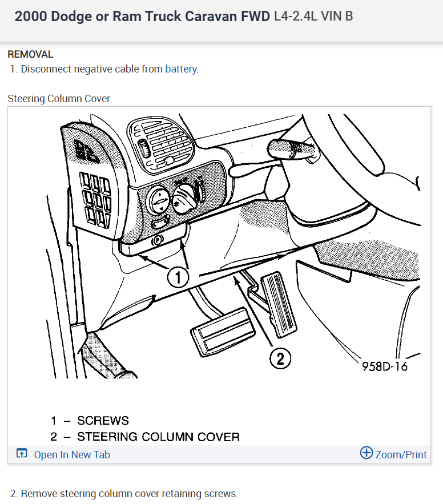The height and width of the screenshot is (504, 443).
Task: Select the Zoom/Print text link
Action: [x=401, y=455]
